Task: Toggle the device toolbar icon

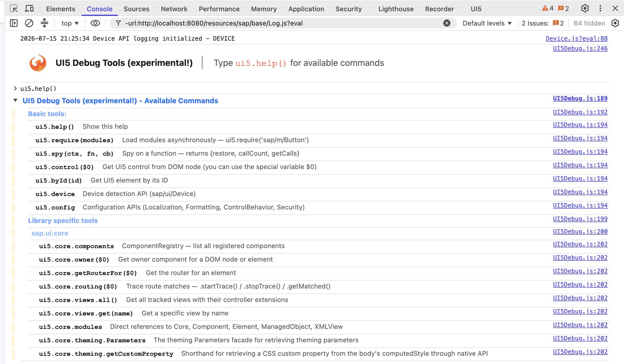Action: click(29, 9)
